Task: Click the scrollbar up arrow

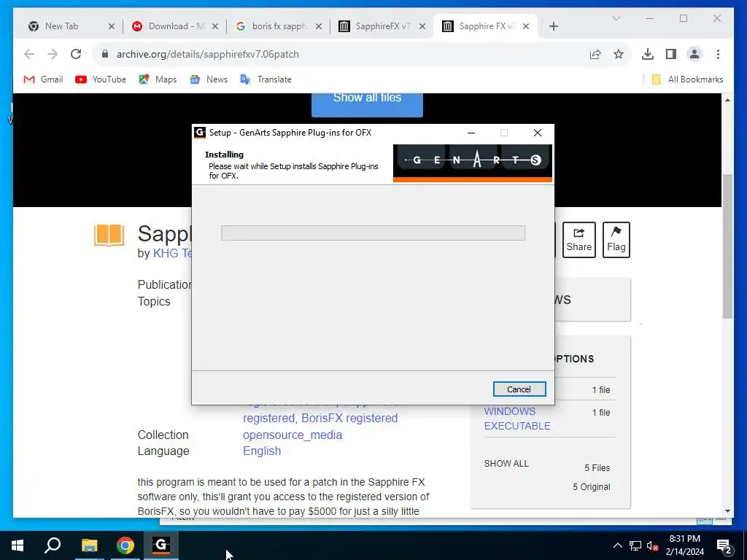Action: pyautogui.click(x=727, y=99)
